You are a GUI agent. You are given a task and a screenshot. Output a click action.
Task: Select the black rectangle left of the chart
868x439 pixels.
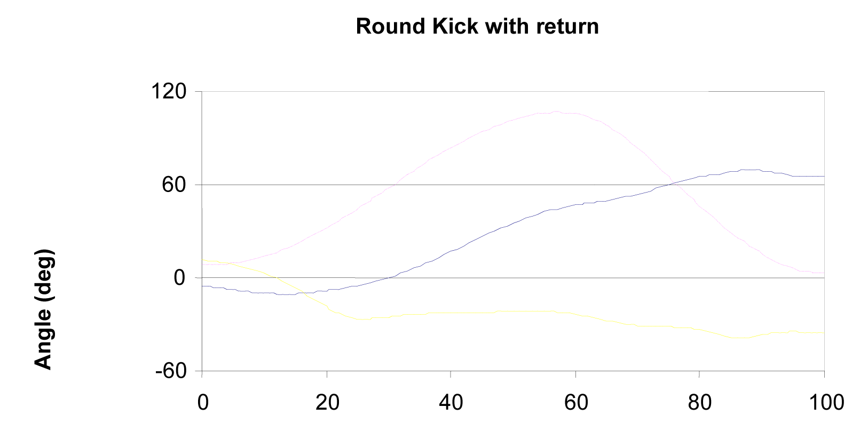[x=62, y=292]
